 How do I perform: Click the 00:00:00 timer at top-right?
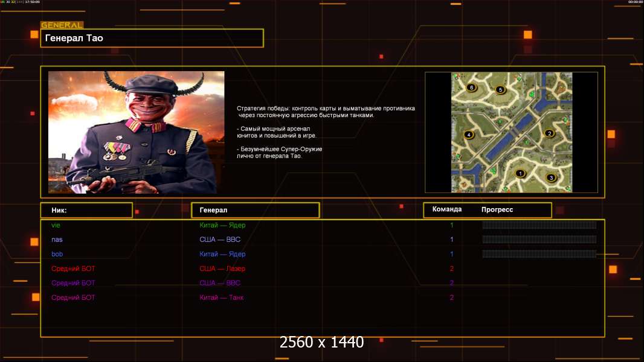(635, 2)
